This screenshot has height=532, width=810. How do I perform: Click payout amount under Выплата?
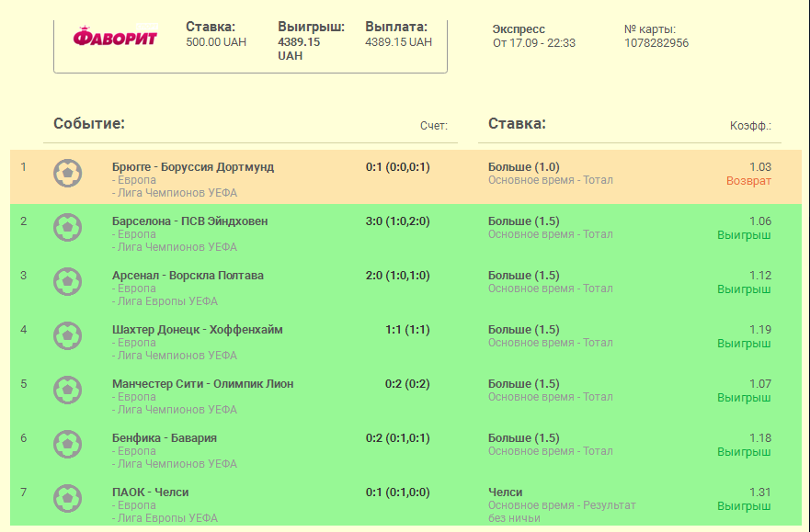pos(398,42)
